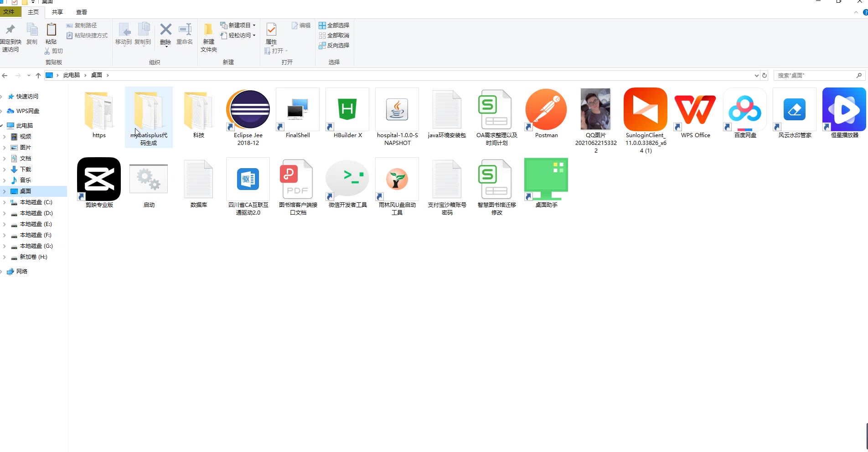Click the 重命名 rename button

[x=185, y=34]
